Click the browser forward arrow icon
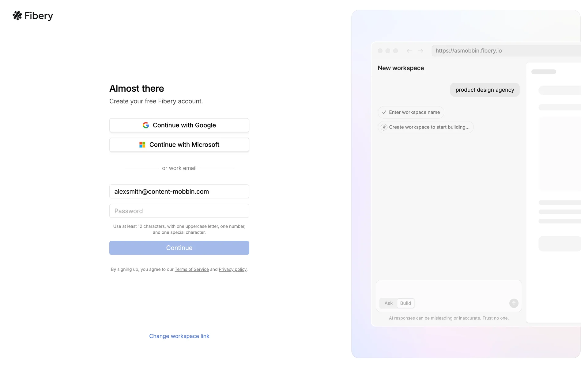This screenshot has width=588, height=368. [x=420, y=51]
